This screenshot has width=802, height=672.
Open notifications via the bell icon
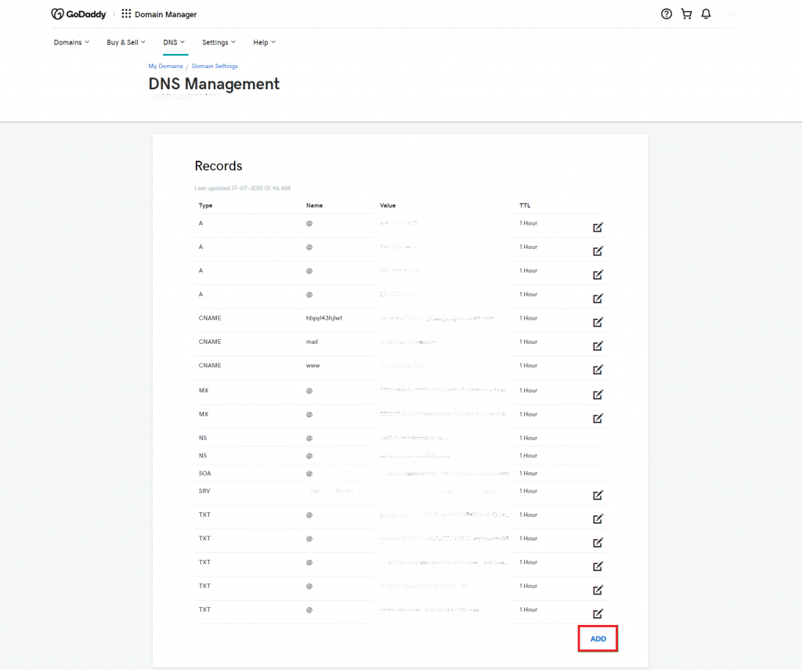(x=706, y=13)
